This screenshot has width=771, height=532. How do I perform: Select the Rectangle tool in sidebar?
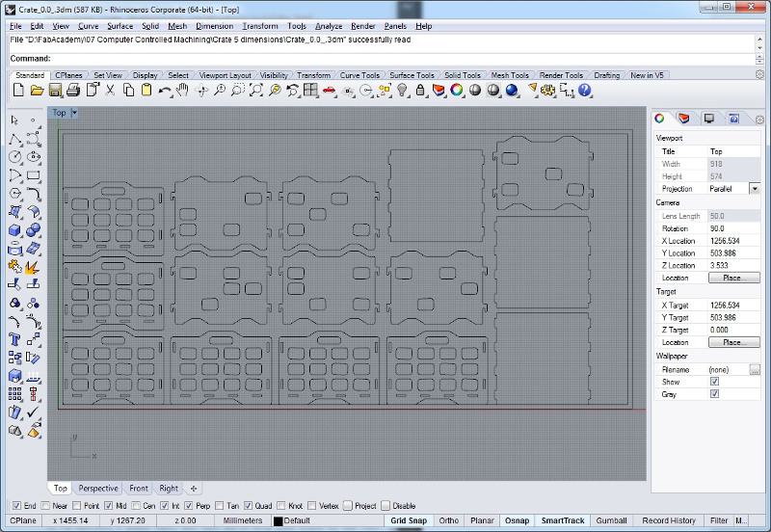(34, 175)
